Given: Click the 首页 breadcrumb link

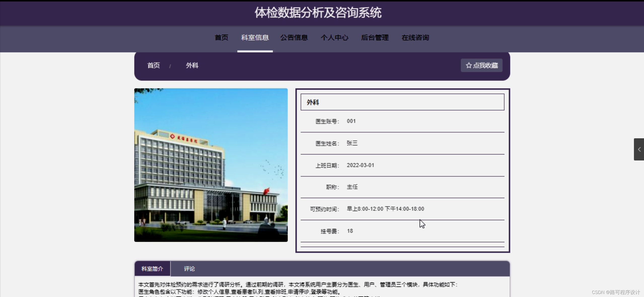Looking at the screenshot, I should tap(153, 65).
